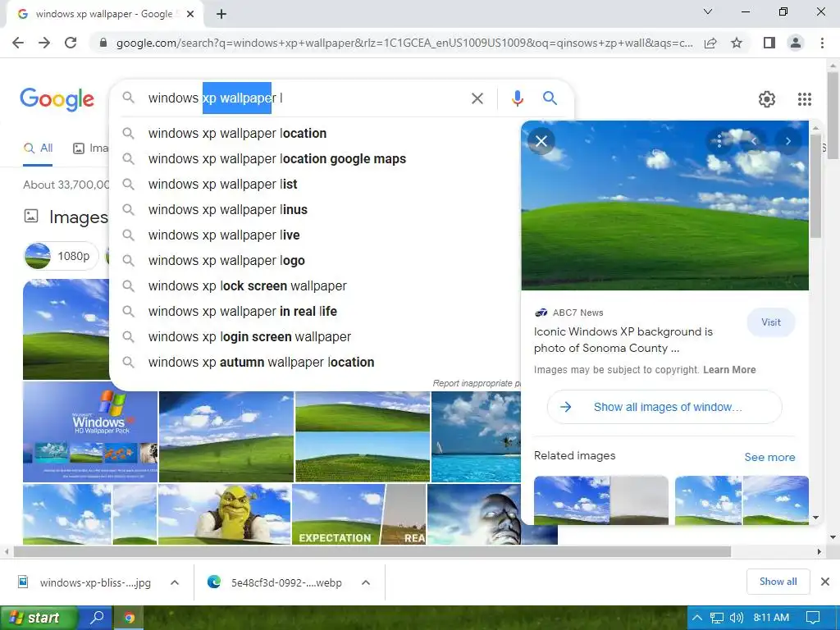
Task: Open menu for 5e48cf3d-0992 webp download
Action: click(366, 582)
